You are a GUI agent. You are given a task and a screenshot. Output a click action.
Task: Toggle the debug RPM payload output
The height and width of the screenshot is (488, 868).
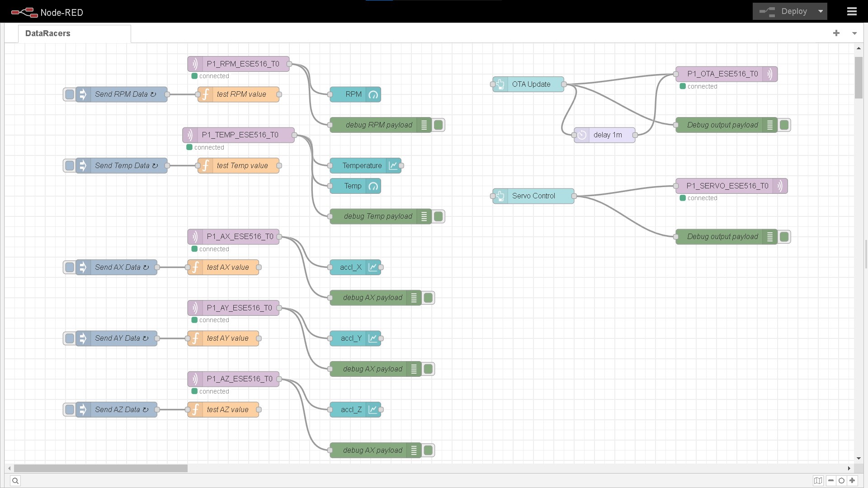[x=438, y=125]
